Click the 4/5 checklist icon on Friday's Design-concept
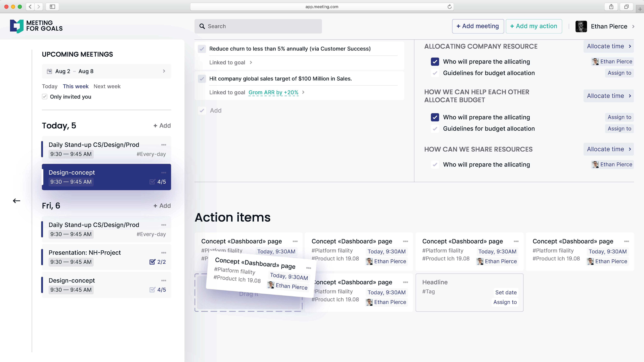 click(x=152, y=290)
